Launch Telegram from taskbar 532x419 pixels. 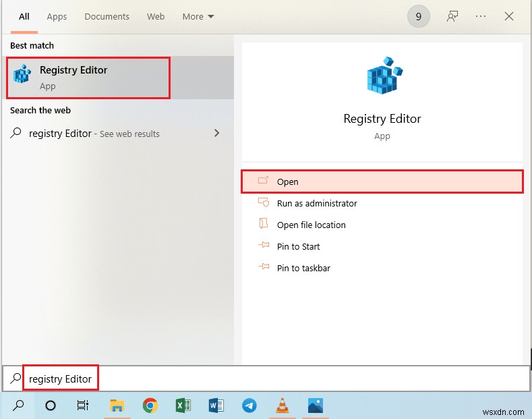pos(249,406)
